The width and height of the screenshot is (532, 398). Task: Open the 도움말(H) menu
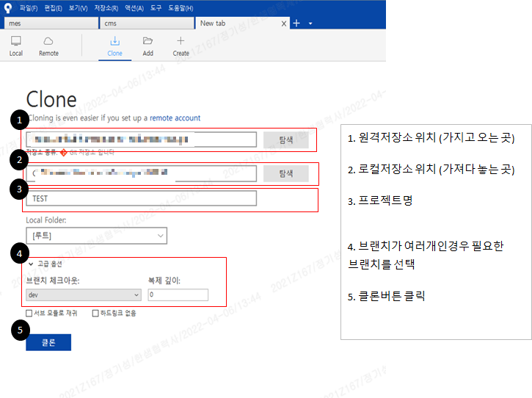pyautogui.click(x=181, y=8)
